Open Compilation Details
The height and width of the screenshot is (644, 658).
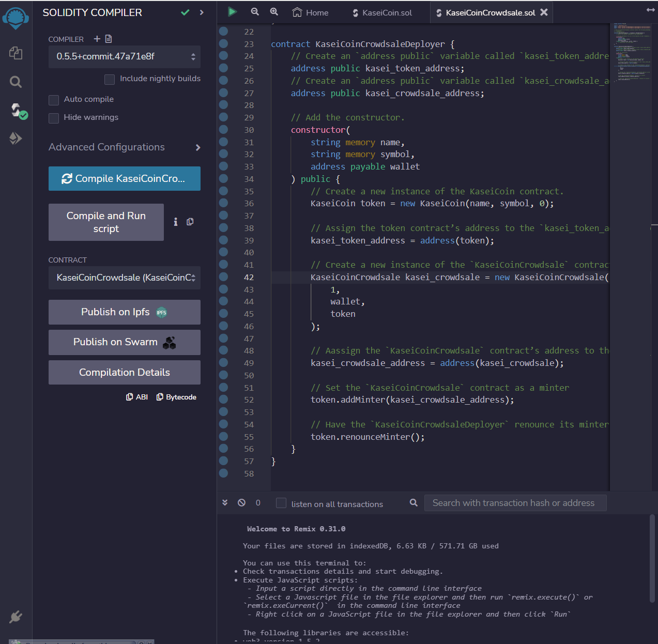[125, 372]
